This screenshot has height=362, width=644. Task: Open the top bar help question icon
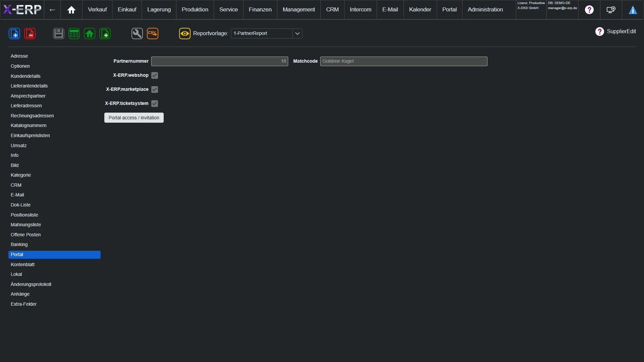(589, 10)
